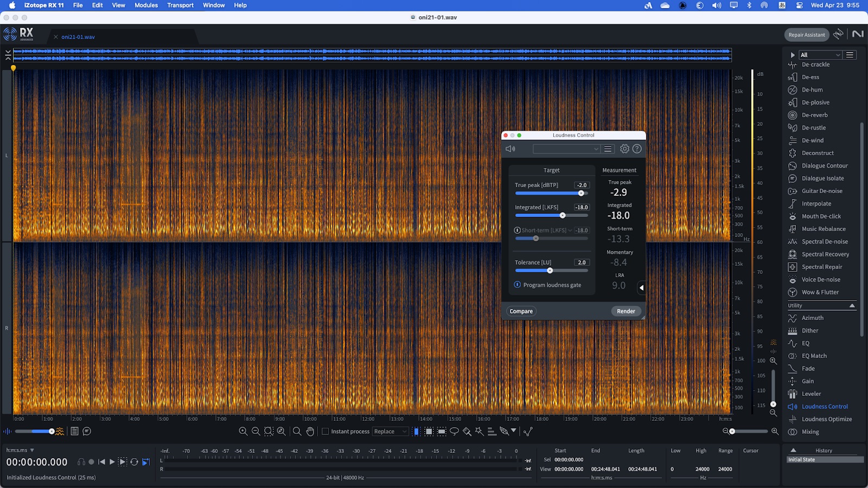Image resolution: width=868 pixels, height=488 pixels.
Task: Toggle the Program loudness gate
Action: pos(518,285)
